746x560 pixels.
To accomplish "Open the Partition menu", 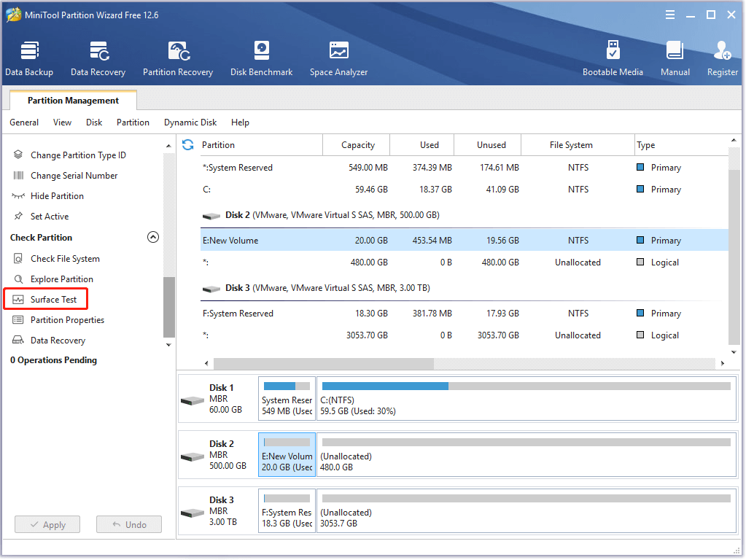I will pos(133,122).
